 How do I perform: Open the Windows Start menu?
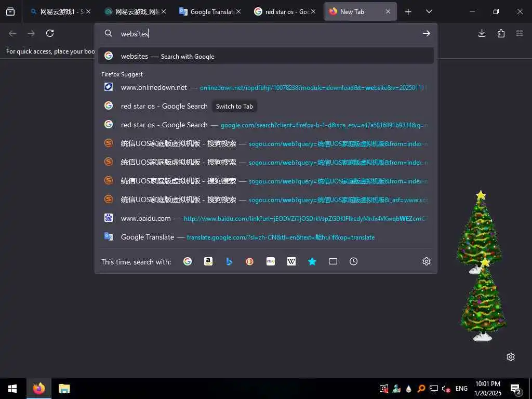coord(12,389)
